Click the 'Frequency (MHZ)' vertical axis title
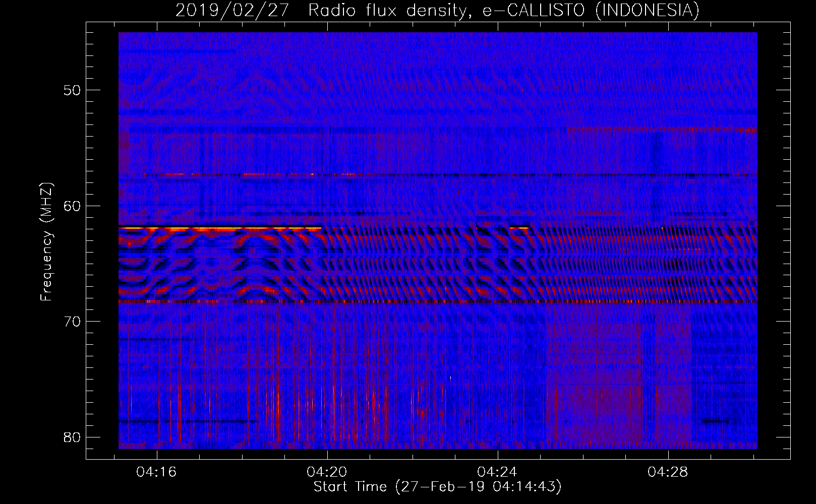This screenshot has width=816, height=504. [46, 241]
